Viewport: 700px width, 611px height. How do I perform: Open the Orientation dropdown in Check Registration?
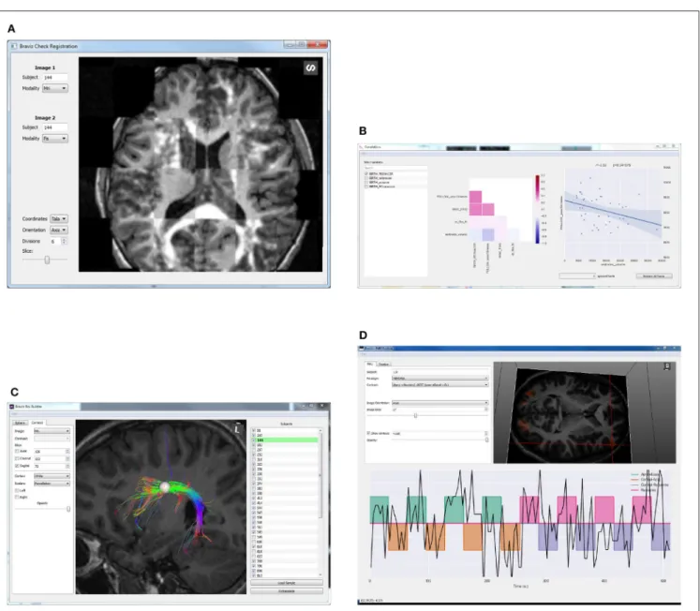tap(59, 230)
